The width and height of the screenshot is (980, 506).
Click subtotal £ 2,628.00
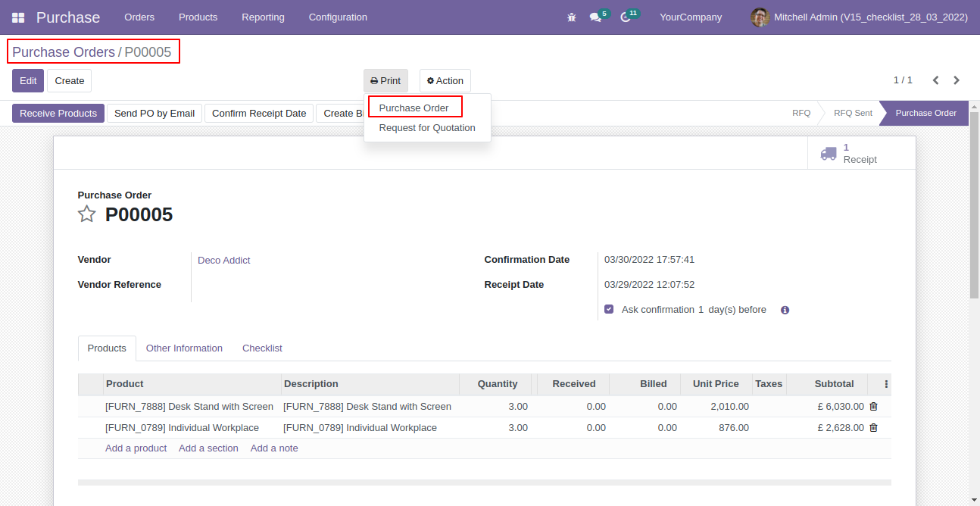click(841, 428)
